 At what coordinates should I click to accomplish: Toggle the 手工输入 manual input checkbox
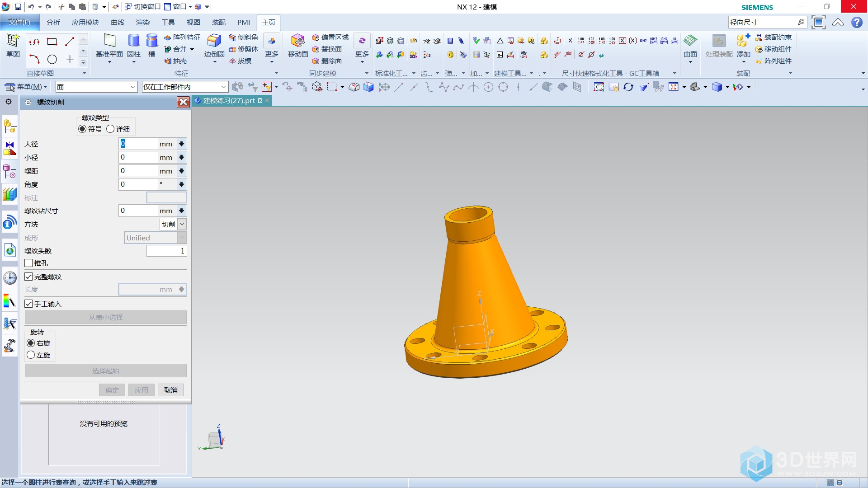click(28, 304)
